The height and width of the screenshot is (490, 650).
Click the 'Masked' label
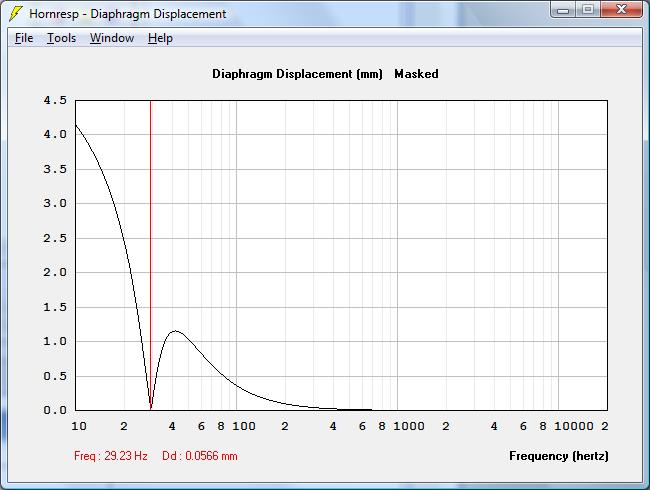click(416, 74)
